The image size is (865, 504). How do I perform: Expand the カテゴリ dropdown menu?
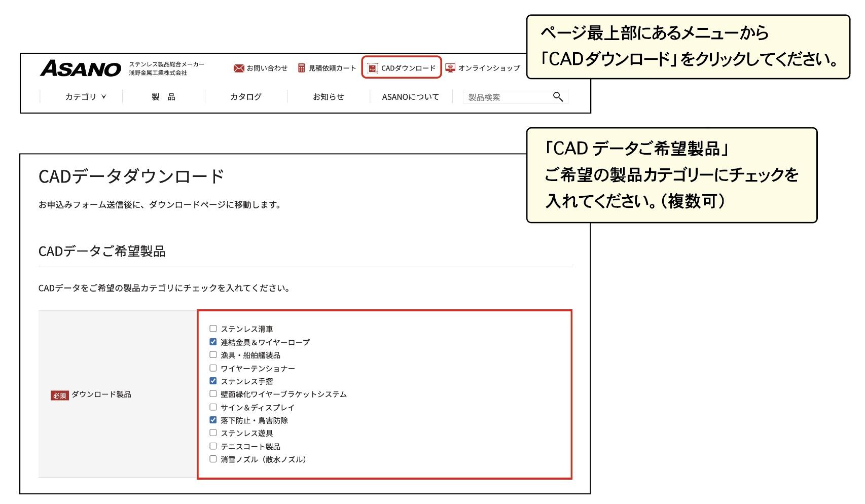click(x=85, y=97)
